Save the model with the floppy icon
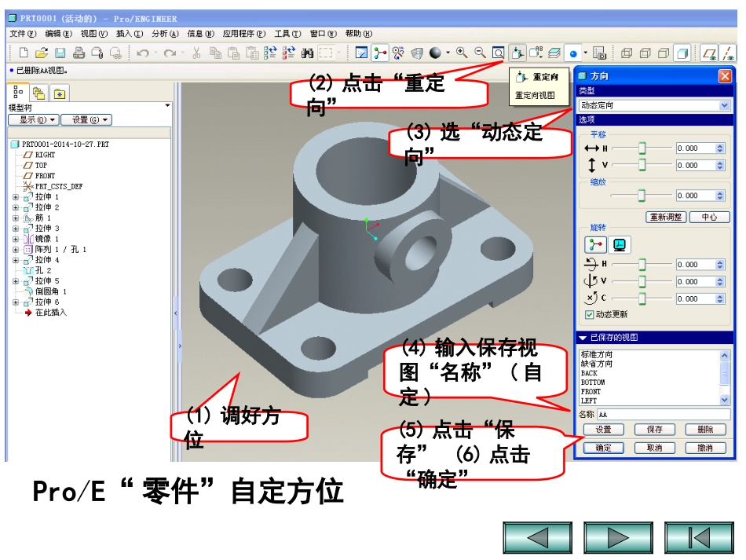This screenshot has height=560, width=746. coord(60,53)
